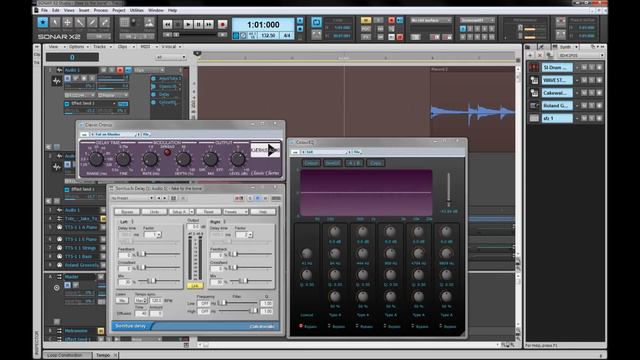Open the Presets dropdown in Sonitus Delay
Image resolution: width=640 pixels, height=360 pixels.
[x=236, y=211]
